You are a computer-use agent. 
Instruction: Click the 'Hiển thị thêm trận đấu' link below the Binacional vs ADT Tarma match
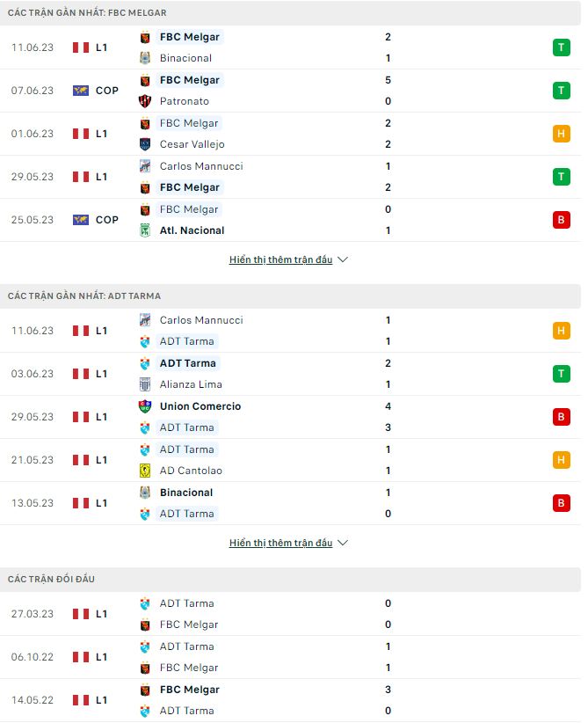pyautogui.click(x=280, y=544)
